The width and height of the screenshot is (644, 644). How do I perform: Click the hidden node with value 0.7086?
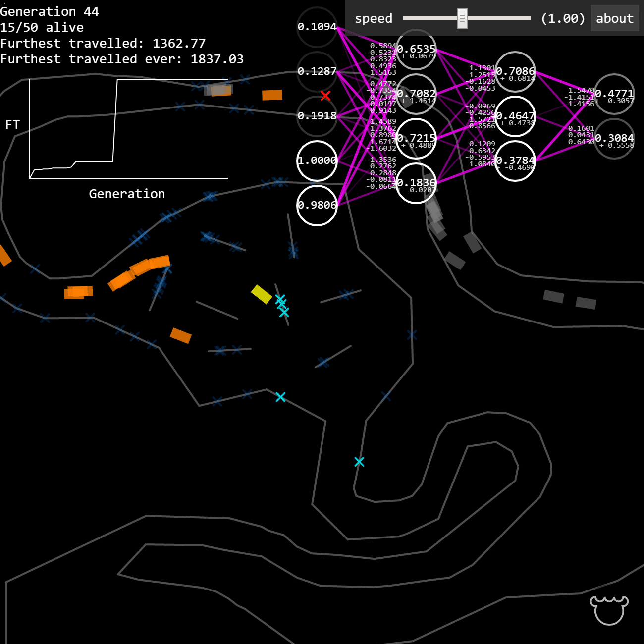pyautogui.click(x=515, y=71)
